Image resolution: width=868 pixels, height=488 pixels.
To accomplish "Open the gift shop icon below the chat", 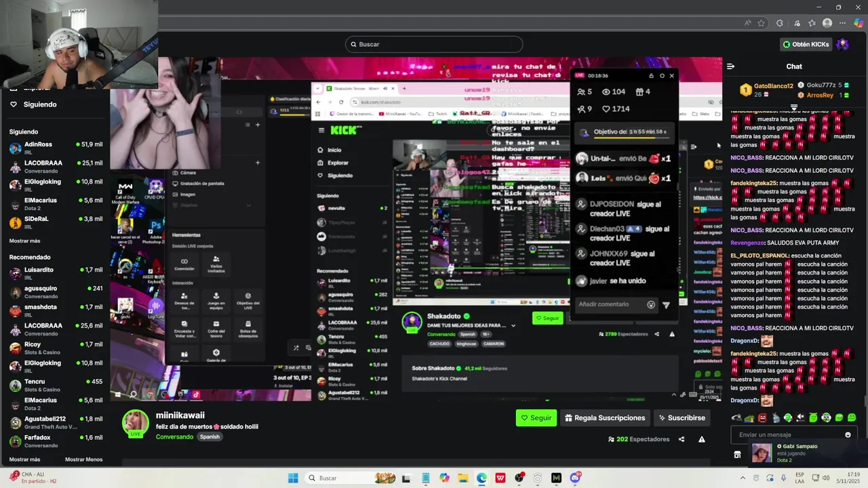I will [737, 455].
